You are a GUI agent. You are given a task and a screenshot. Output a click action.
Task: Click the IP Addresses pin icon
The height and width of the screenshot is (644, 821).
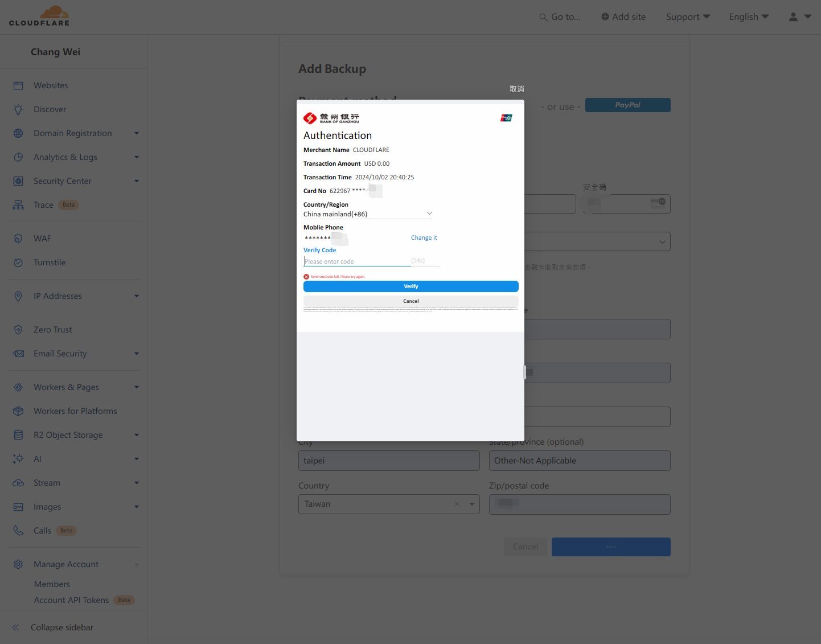coord(18,296)
